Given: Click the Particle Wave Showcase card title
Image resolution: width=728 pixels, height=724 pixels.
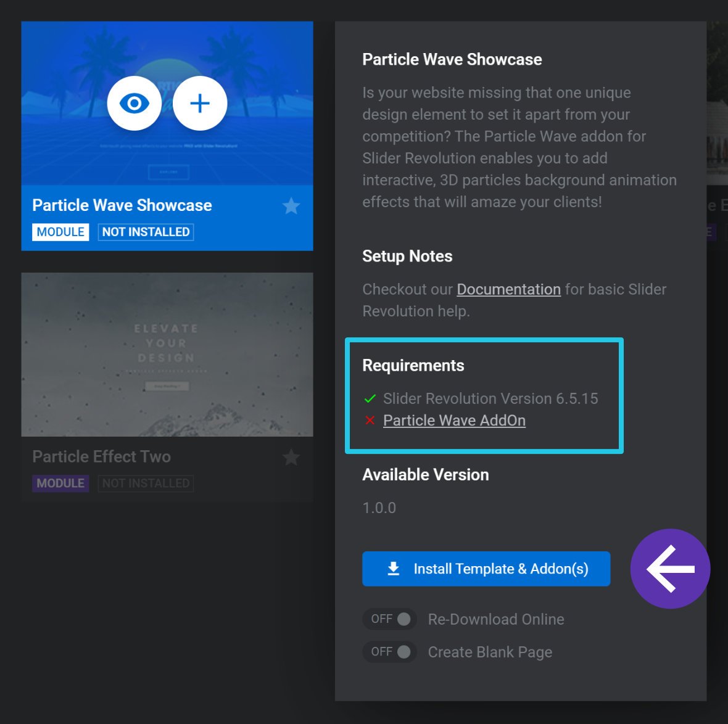Looking at the screenshot, I should click(x=122, y=205).
